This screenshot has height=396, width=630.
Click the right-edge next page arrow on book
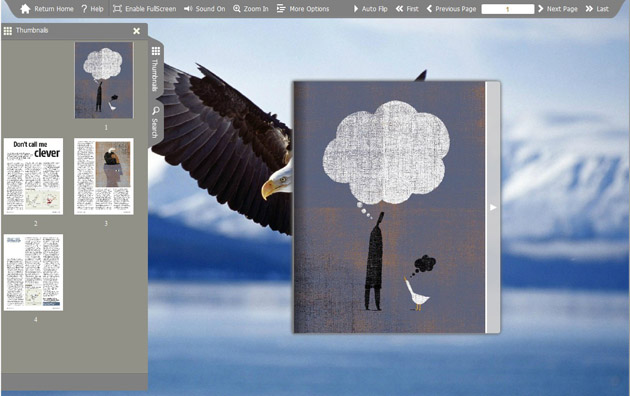[x=493, y=207]
